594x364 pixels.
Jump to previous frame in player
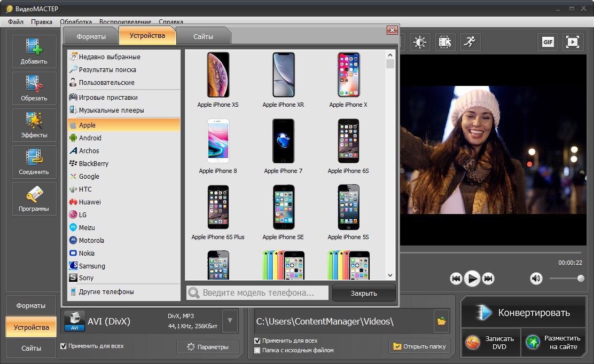(x=456, y=279)
